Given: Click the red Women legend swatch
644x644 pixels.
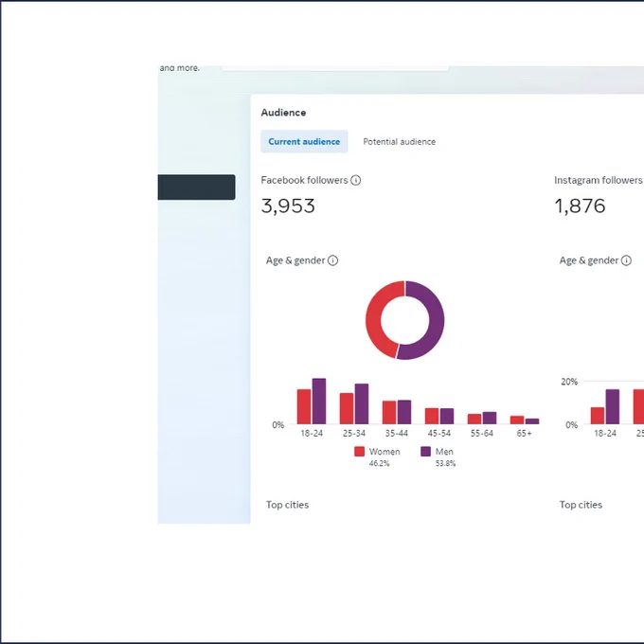Looking at the screenshot, I should tap(359, 452).
